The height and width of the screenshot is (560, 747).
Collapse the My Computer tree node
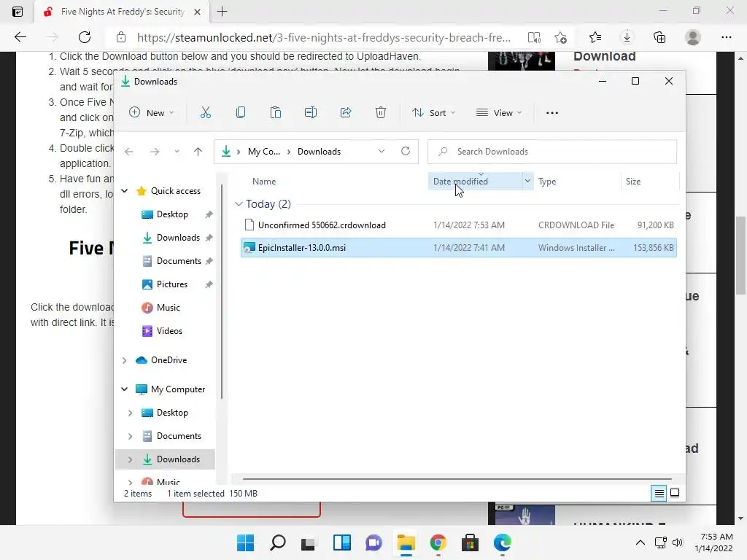click(x=124, y=389)
